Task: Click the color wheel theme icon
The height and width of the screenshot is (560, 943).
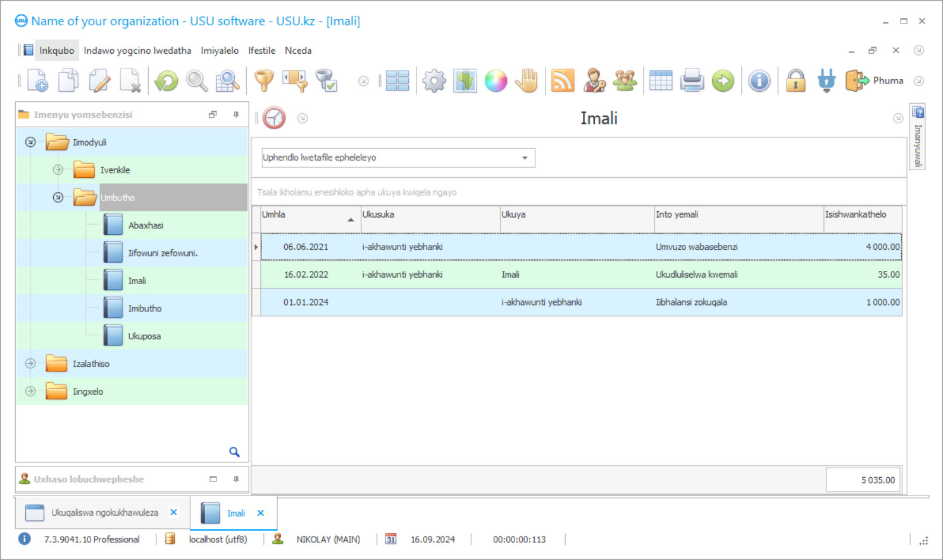Action: (496, 81)
